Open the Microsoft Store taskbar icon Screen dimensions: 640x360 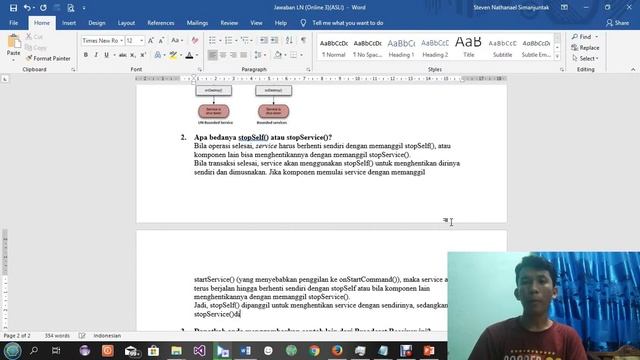[x=153, y=351]
